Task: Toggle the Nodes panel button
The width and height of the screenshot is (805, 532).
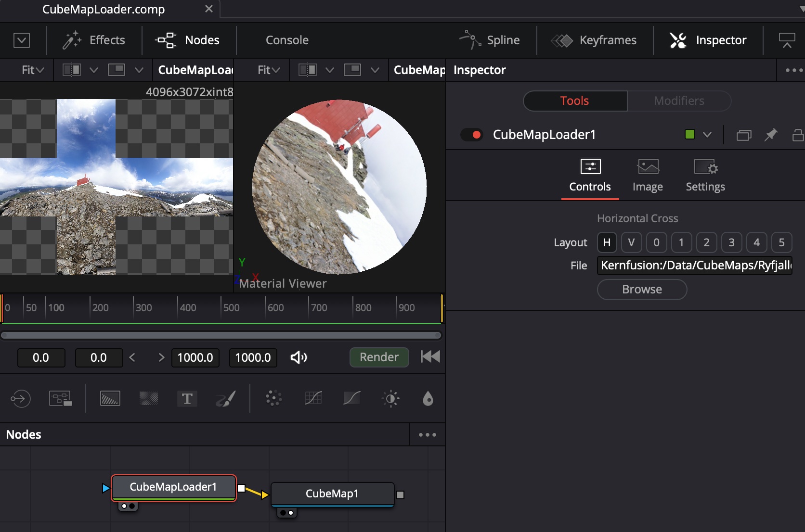Action: [x=188, y=40]
